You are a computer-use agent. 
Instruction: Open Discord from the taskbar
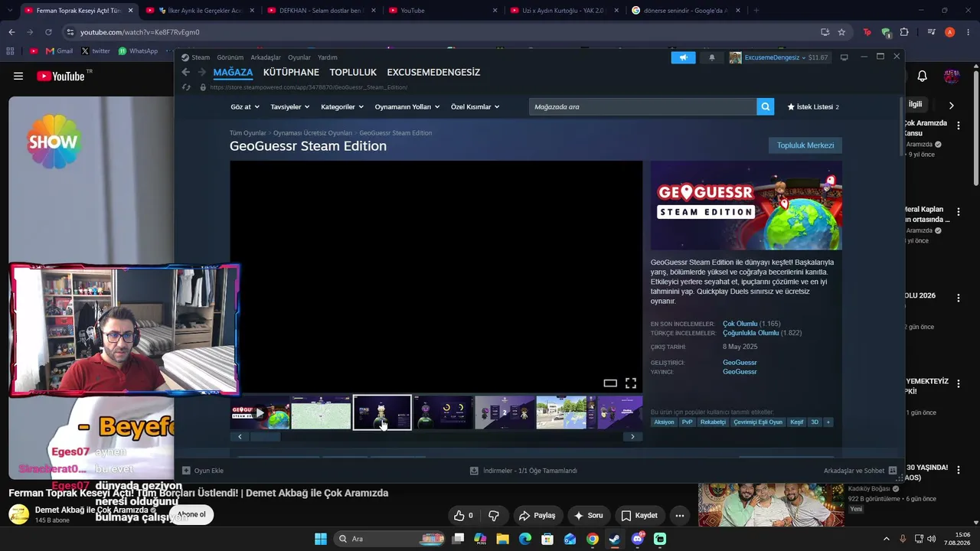pyautogui.click(x=638, y=539)
